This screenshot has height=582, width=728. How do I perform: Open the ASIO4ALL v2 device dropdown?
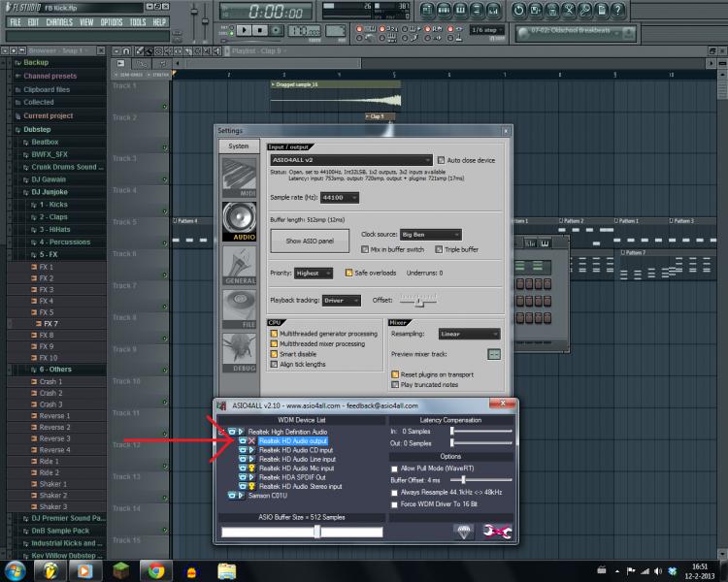coord(351,160)
